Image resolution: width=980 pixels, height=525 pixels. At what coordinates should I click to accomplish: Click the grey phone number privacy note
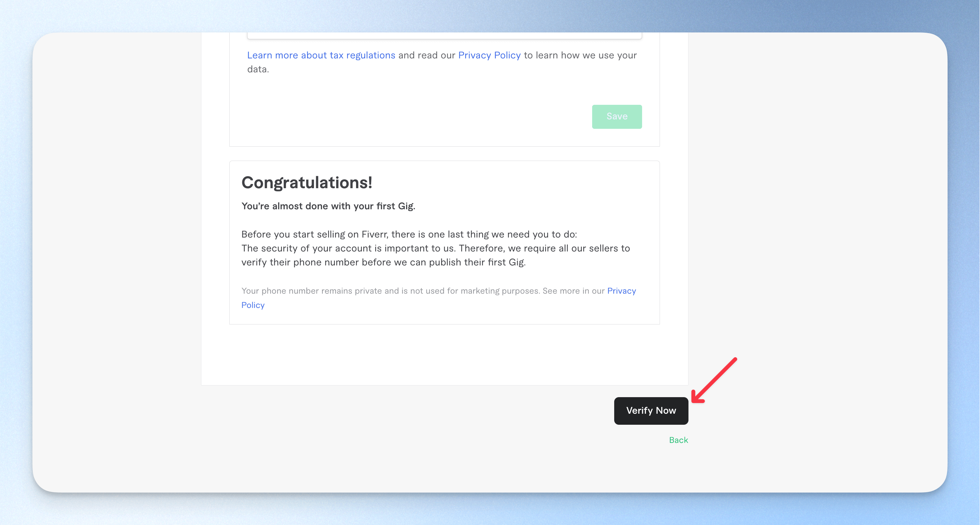click(x=439, y=298)
